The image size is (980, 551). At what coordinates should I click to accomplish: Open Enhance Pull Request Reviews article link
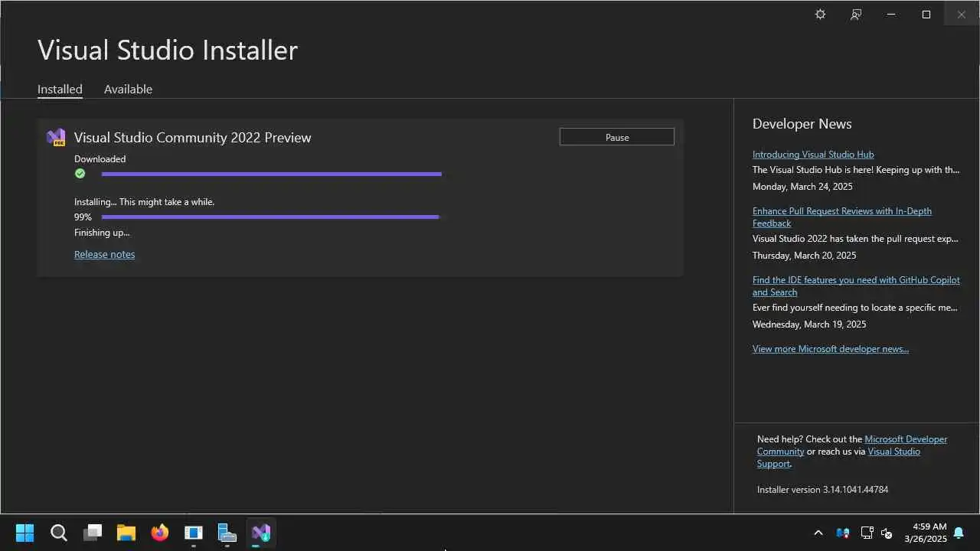pyautogui.click(x=842, y=217)
